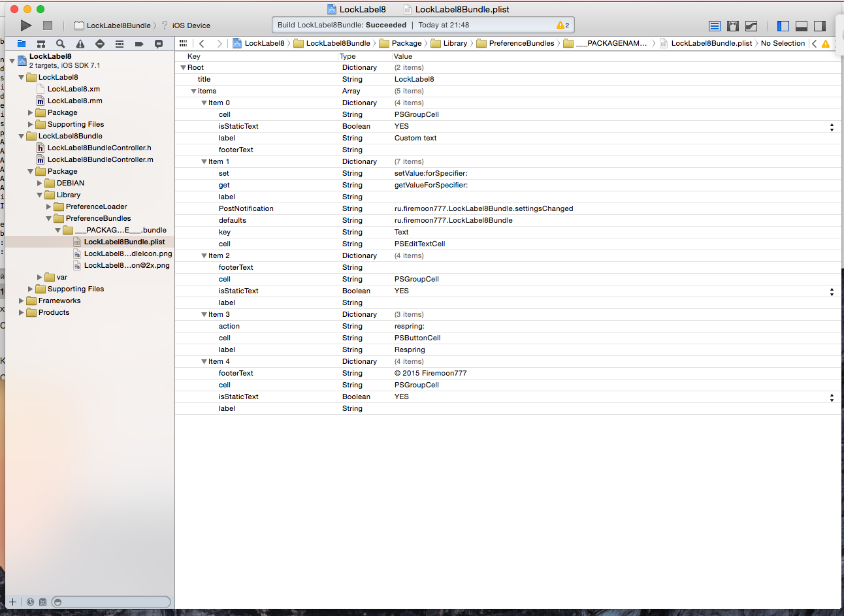Show only recently edited files filter
The height and width of the screenshot is (616, 844).
coord(30,602)
